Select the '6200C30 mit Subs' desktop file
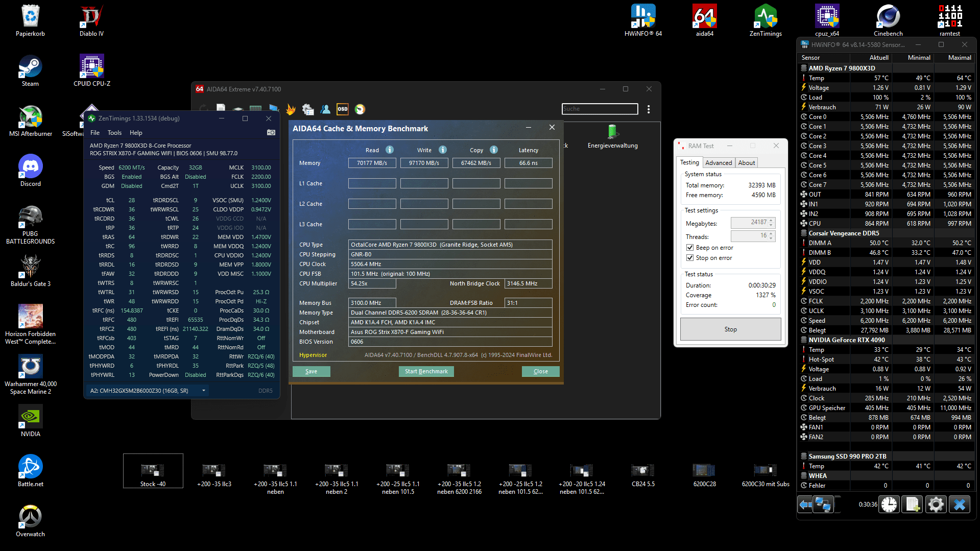Viewport: 980px width, 551px height. [766, 475]
